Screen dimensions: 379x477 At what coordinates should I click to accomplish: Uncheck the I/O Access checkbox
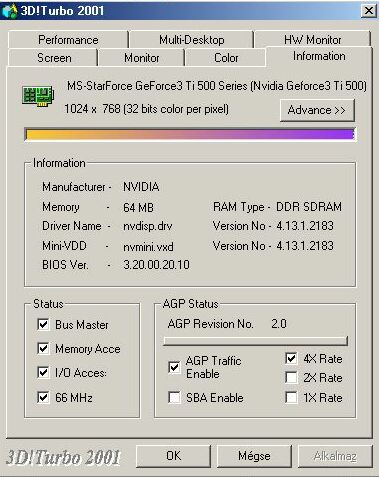point(43,372)
